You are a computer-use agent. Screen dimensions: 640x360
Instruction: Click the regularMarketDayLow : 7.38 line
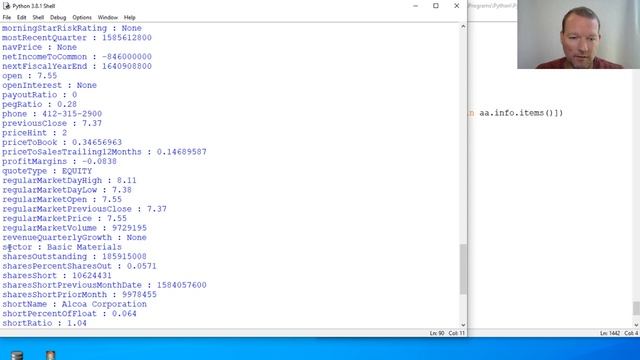67,190
